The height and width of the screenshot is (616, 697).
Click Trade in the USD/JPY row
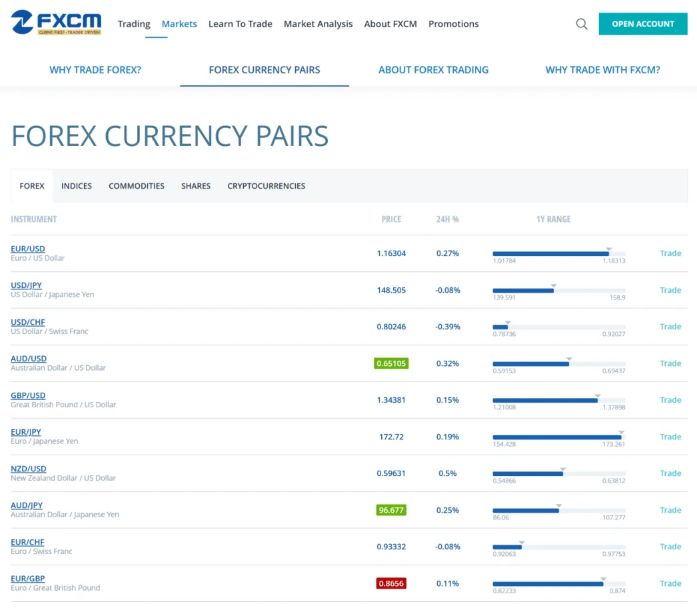point(670,290)
